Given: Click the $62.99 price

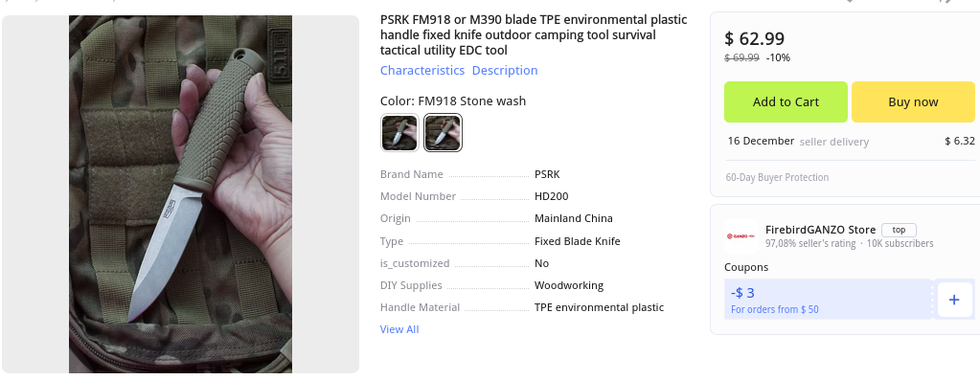Looking at the screenshot, I should pyautogui.click(x=754, y=38).
